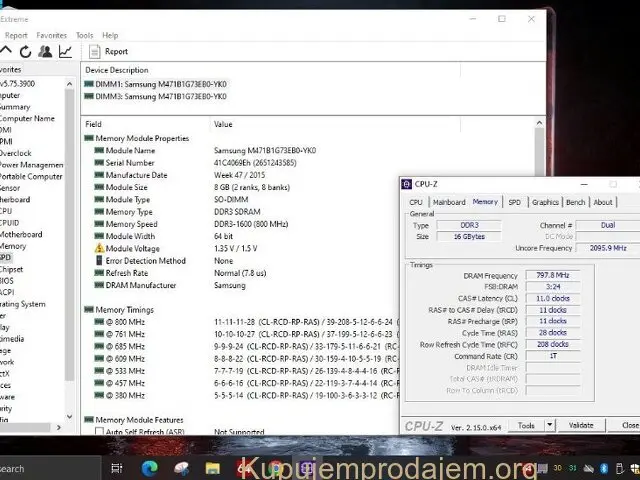Open Microsoft Edge from the taskbar
The image size is (640, 480).
coord(148,467)
